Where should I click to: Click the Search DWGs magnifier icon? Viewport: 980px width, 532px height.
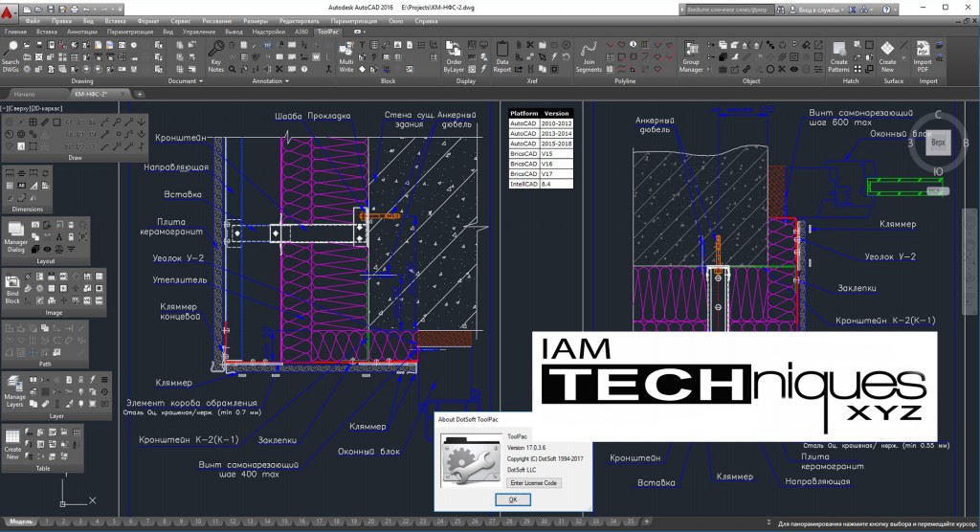click(x=11, y=48)
